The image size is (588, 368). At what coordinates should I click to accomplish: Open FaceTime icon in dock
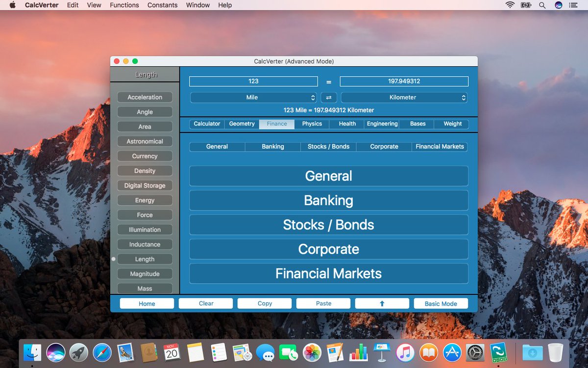coord(289,352)
